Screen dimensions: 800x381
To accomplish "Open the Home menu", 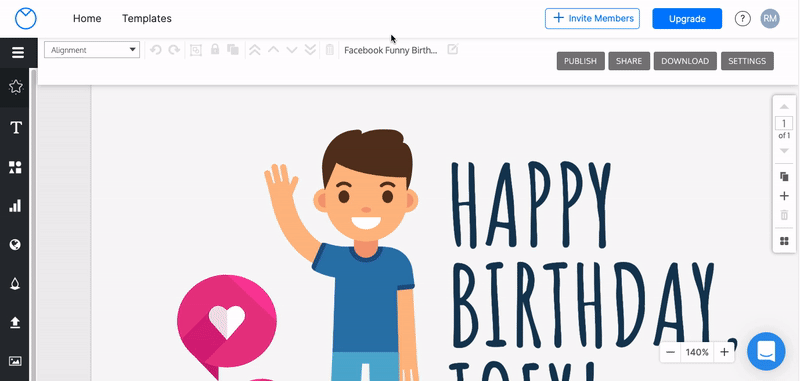I will tap(87, 18).
